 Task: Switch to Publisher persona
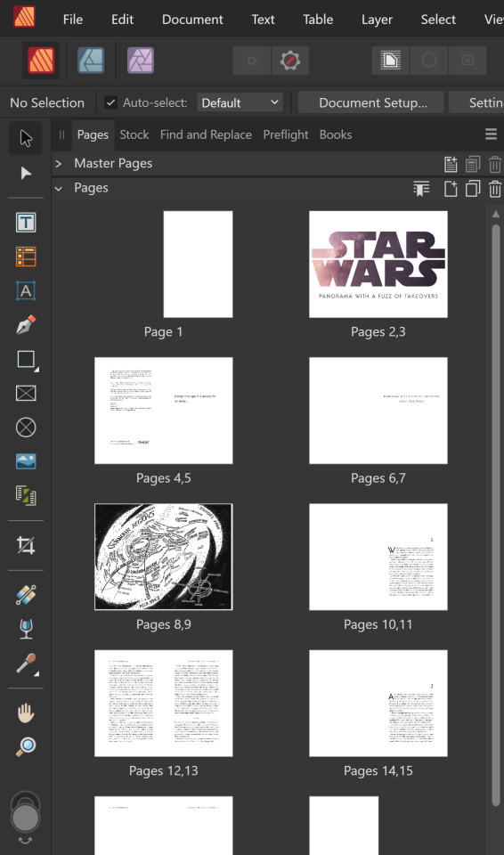coord(41,60)
